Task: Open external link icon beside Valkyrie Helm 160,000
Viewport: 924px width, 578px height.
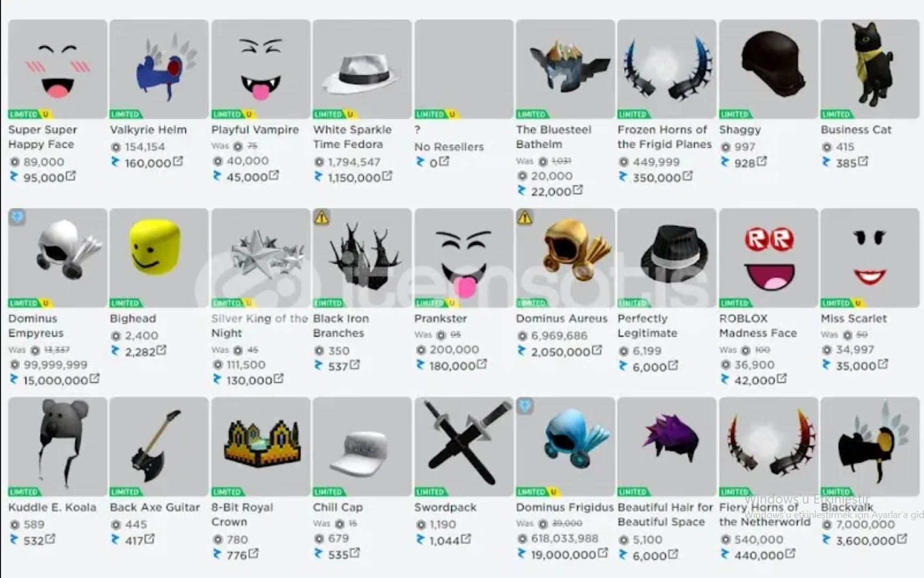Action: pos(178,161)
